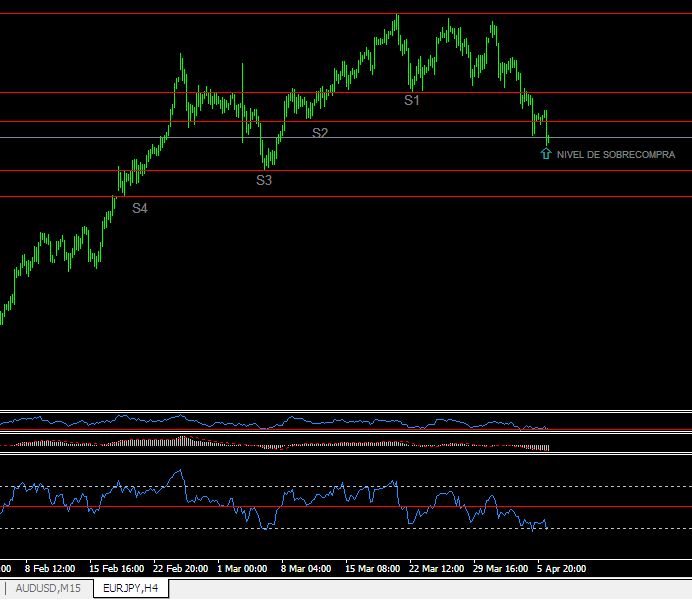Select the S3 support label
Image resolution: width=692 pixels, height=600 pixels.
(x=264, y=180)
